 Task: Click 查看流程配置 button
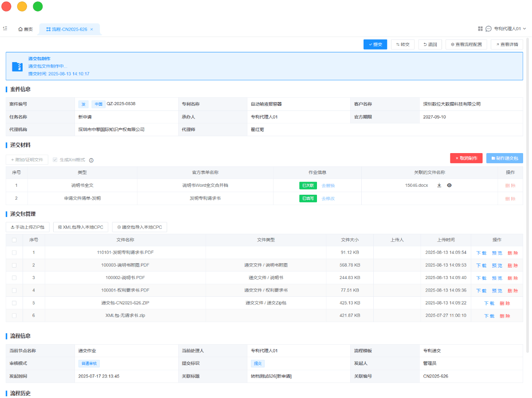466,44
